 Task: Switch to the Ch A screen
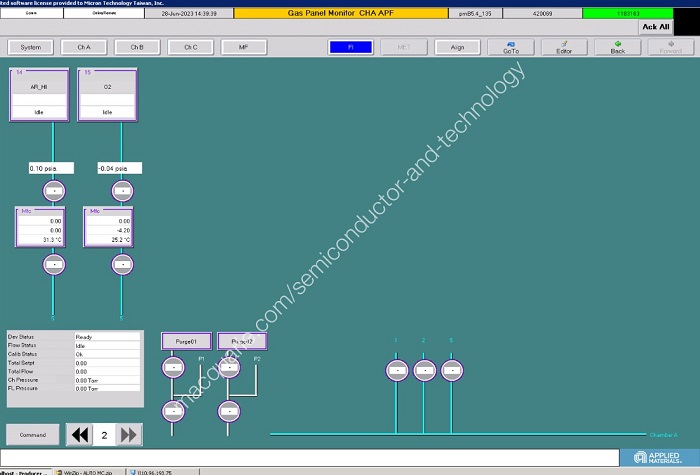(x=83, y=47)
